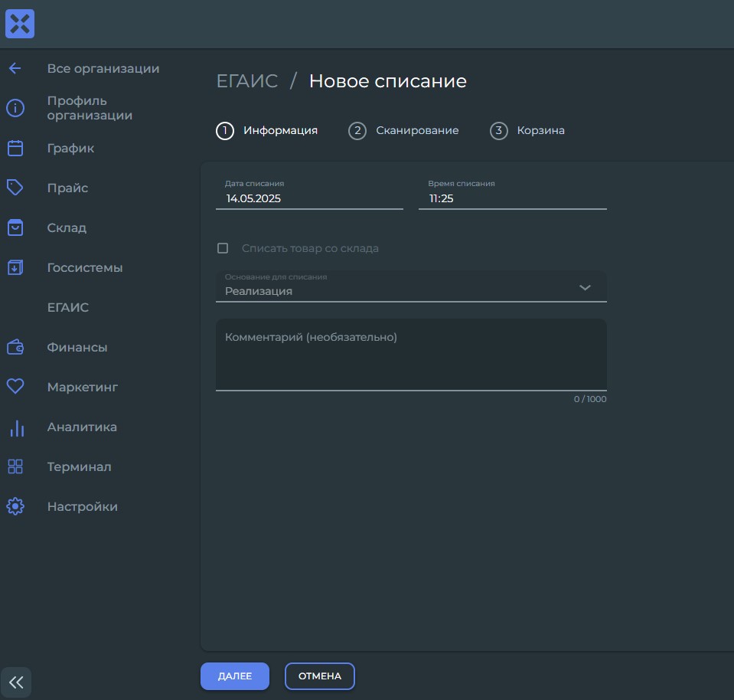Click the back arrow icon beside Все организации
The height and width of the screenshot is (700, 734).
pos(15,68)
